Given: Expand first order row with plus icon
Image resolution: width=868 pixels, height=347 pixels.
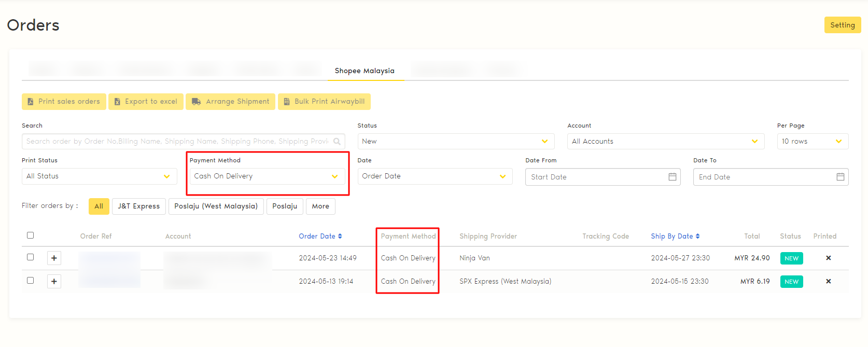Looking at the screenshot, I should point(54,258).
